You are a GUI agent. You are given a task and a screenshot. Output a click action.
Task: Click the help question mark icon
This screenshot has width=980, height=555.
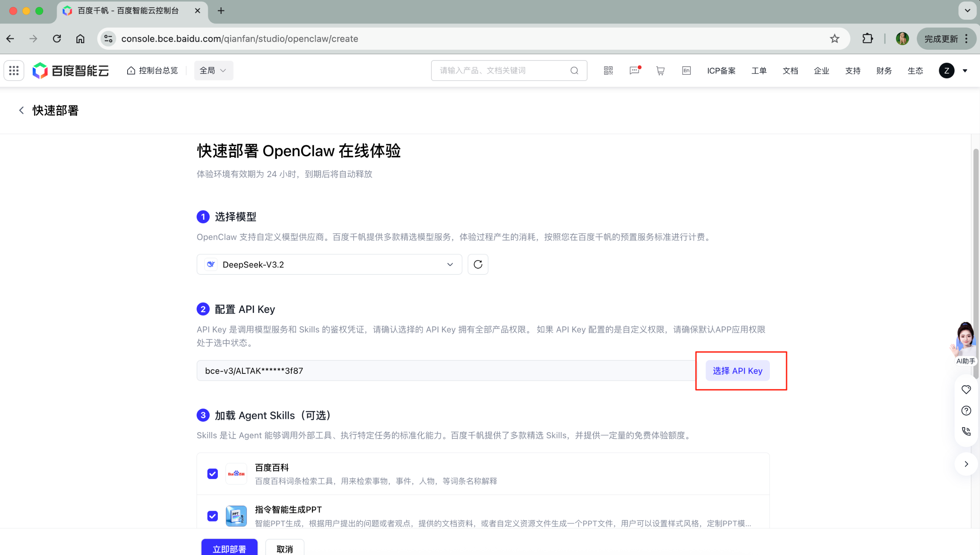point(966,410)
